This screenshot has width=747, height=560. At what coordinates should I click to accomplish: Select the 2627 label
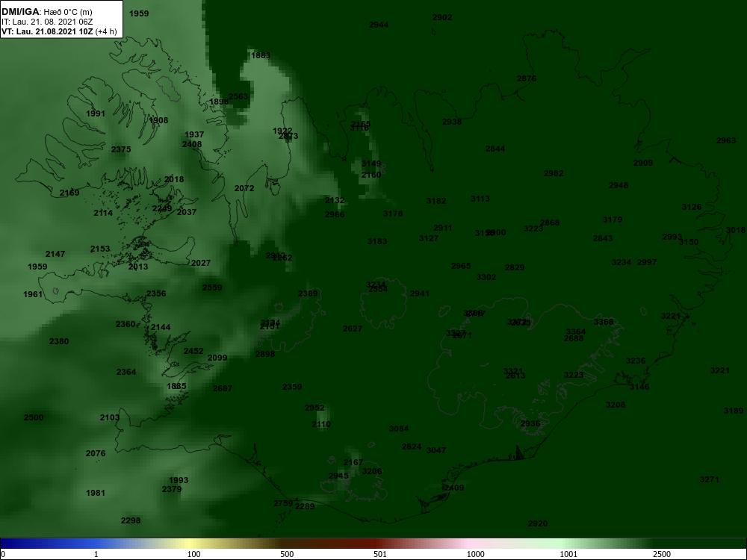(x=353, y=329)
